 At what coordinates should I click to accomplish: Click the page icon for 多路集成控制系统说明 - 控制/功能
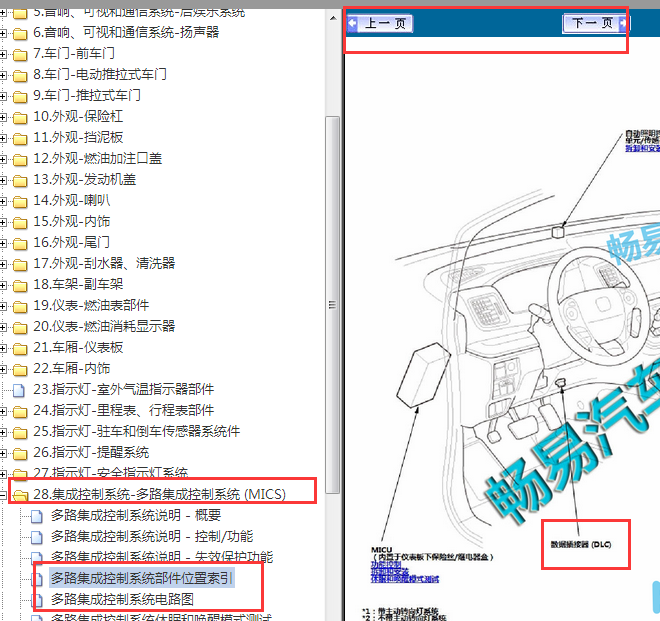click(x=37, y=537)
